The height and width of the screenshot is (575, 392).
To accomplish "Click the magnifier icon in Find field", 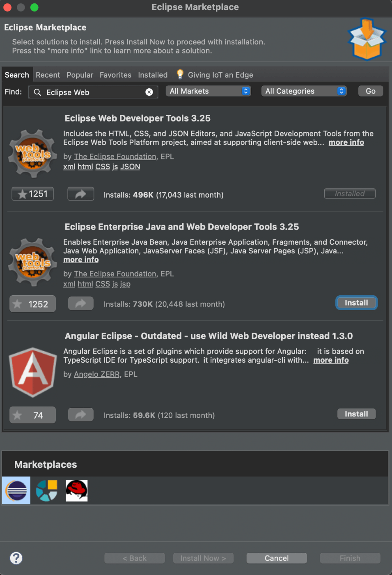I will (x=37, y=92).
